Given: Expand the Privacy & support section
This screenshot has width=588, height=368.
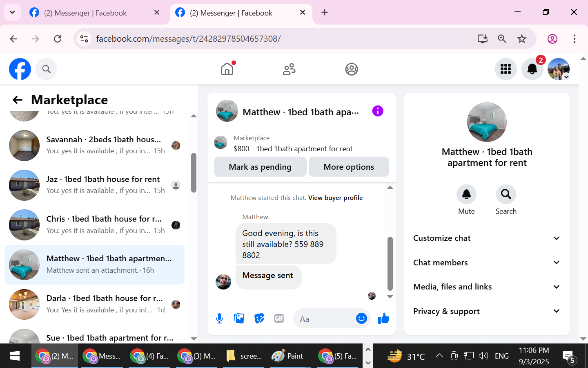Looking at the screenshot, I should [487, 311].
